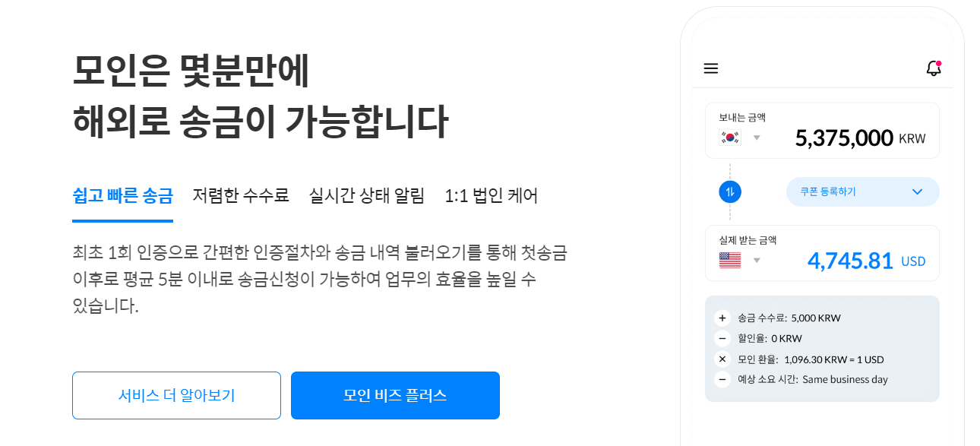Viewport: 980px width, 446px height.
Task: Click the minus icon beside 예상 소요 시간
Action: click(x=722, y=379)
